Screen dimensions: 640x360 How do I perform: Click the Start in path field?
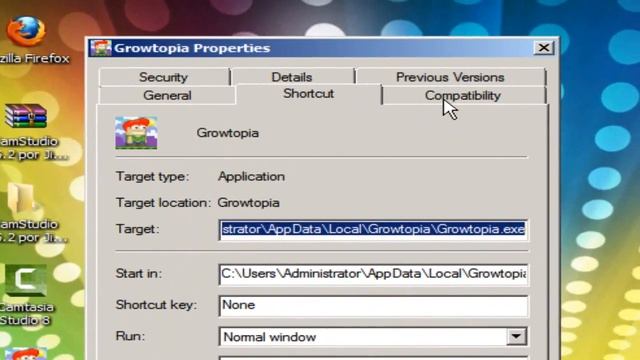[x=373, y=274]
